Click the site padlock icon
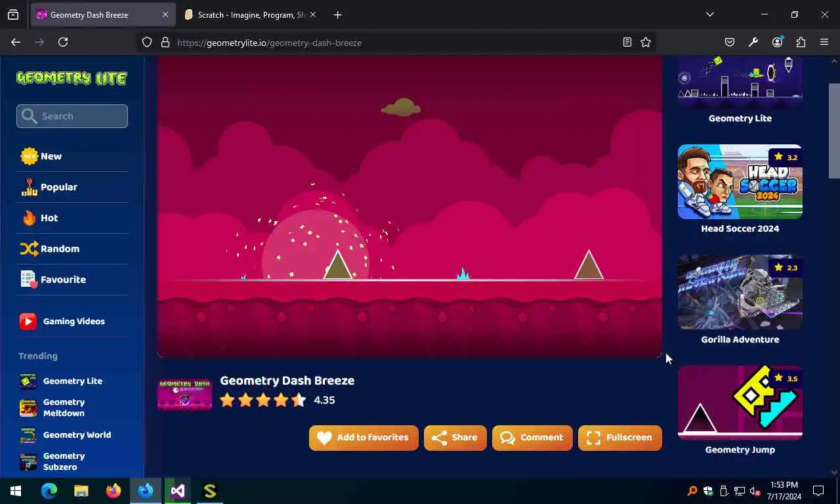This screenshot has height=504, width=840. 165,42
